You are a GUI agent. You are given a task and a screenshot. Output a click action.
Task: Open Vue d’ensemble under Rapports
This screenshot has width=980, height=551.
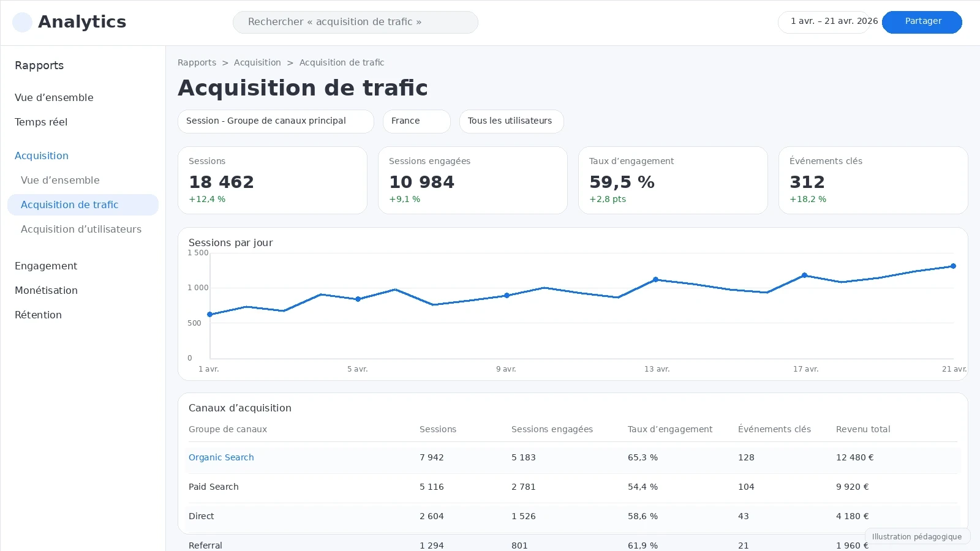54,97
